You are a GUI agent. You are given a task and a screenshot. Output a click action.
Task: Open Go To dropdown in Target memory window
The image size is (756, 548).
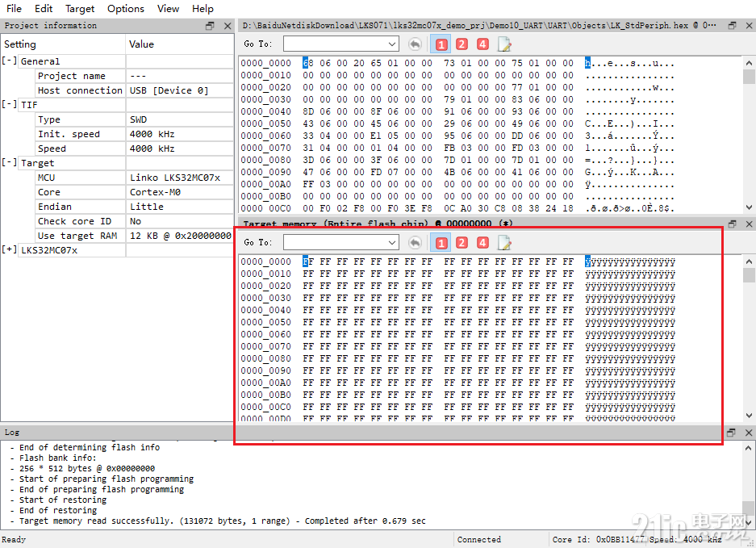pyautogui.click(x=392, y=243)
